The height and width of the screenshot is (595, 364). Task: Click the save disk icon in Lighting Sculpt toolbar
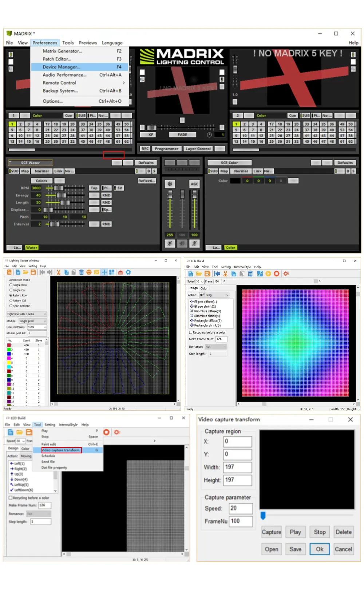tap(33, 272)
